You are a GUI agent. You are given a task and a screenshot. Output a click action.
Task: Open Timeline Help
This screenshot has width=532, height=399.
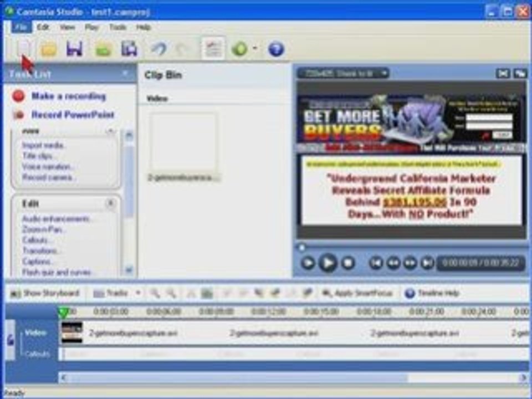pyautogui.click(x=432, y=293)
